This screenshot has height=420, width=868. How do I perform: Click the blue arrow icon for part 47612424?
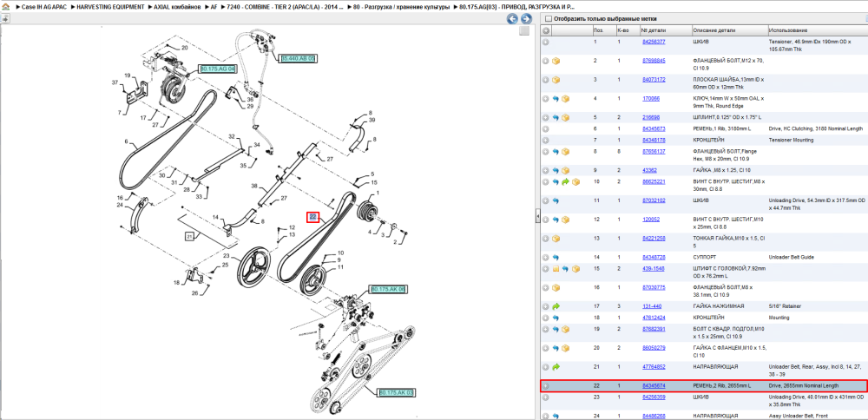(x=556, y=318)
